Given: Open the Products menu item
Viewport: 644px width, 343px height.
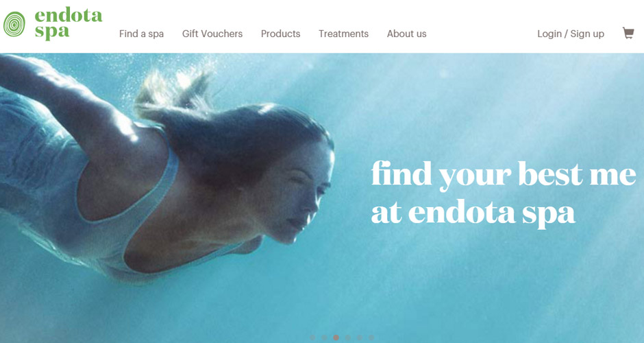Looking at the screenshot, I should 280,34.
